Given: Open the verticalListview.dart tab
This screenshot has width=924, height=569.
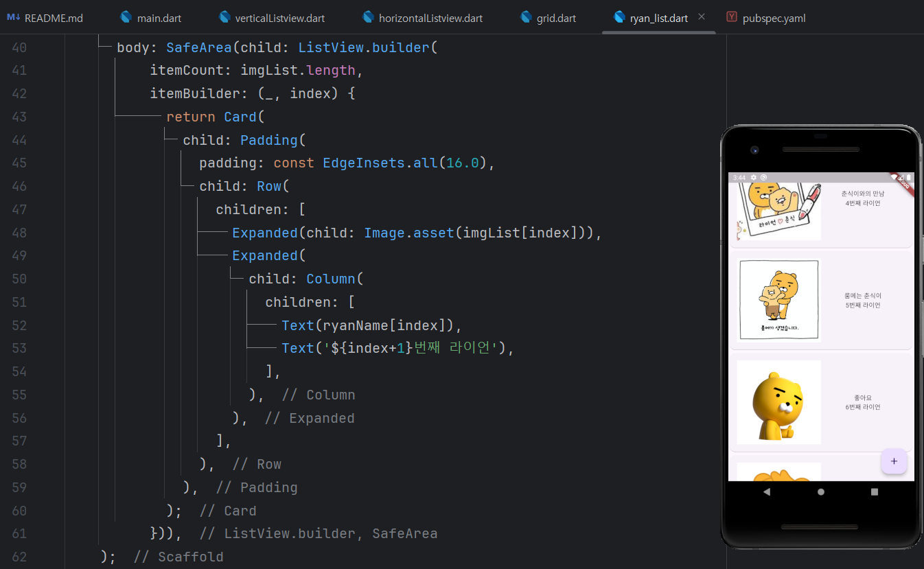Looking at the screenshot, I should pos(272,18).
